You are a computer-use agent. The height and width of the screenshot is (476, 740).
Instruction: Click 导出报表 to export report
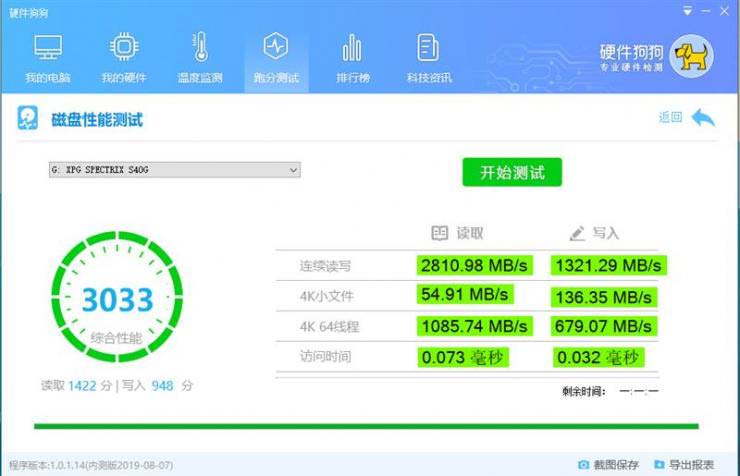coord(691,465)
